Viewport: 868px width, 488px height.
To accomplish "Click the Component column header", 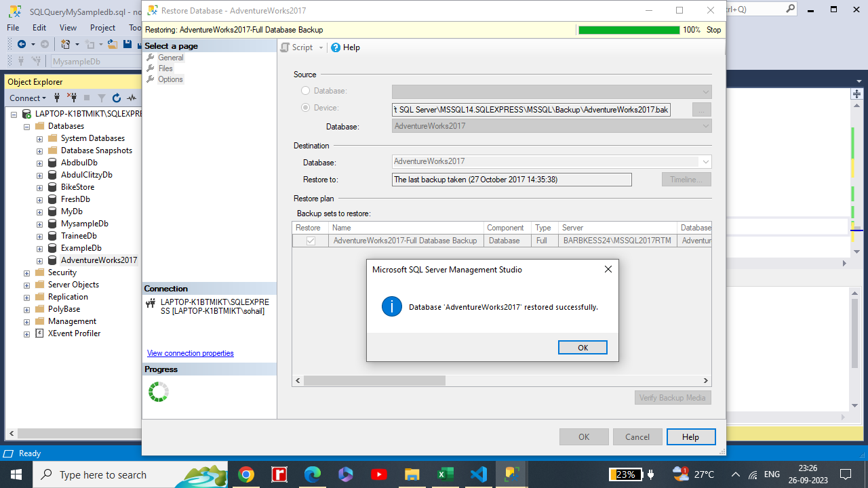I will (x=507, y=228).
